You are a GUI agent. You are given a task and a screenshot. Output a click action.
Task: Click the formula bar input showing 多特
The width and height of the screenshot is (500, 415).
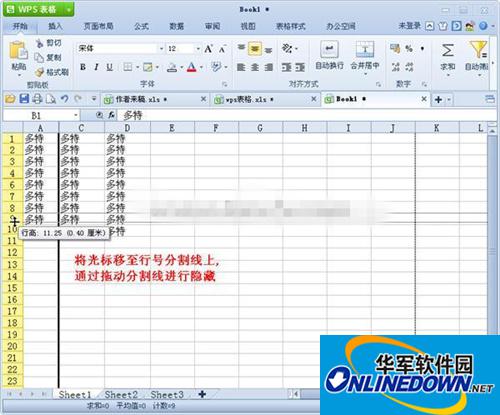308,116
